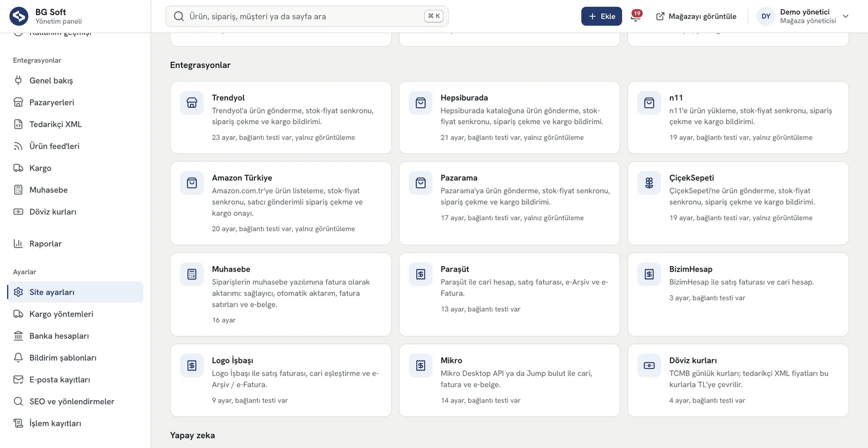Image resolution: width=868 pixels, height=448 pixels.
Task: Click the BizimHesap receipt icon
Action: pyautogui.click(x=649, y=275)
